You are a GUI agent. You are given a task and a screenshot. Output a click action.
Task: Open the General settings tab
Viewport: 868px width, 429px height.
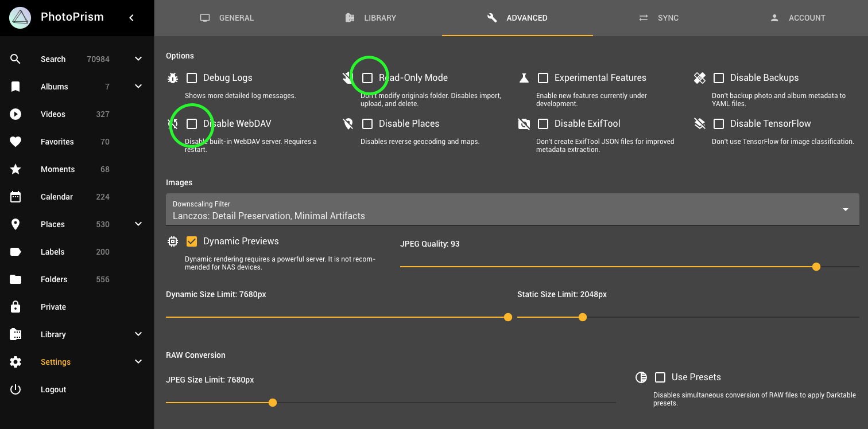click(x=227, y=18)
